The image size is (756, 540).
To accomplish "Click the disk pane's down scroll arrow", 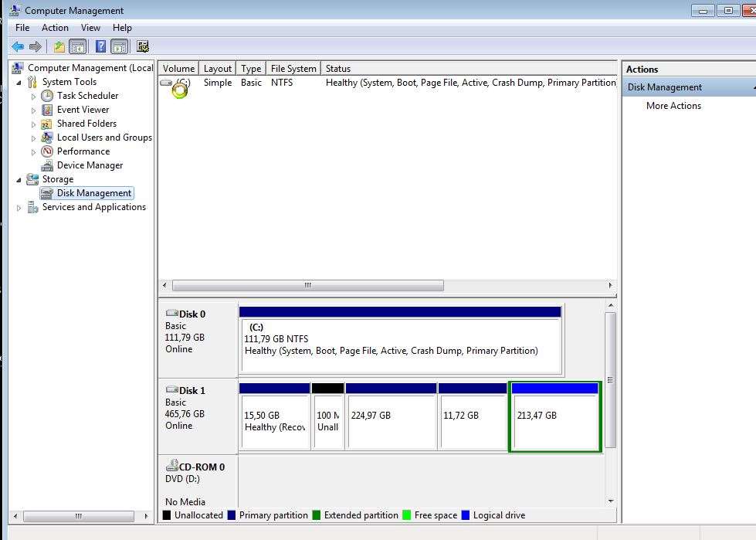I will click(x=610, y=501).
